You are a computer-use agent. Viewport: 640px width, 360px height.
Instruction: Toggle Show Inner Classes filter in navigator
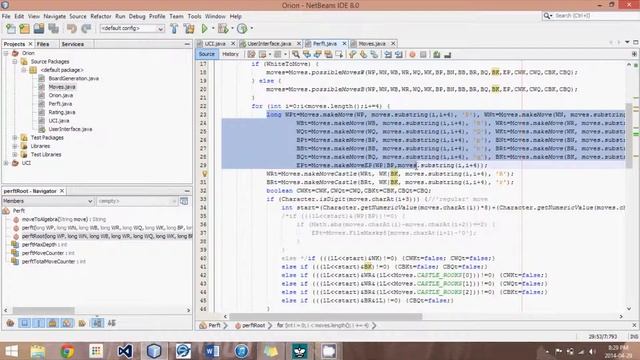tap(67, 323)
